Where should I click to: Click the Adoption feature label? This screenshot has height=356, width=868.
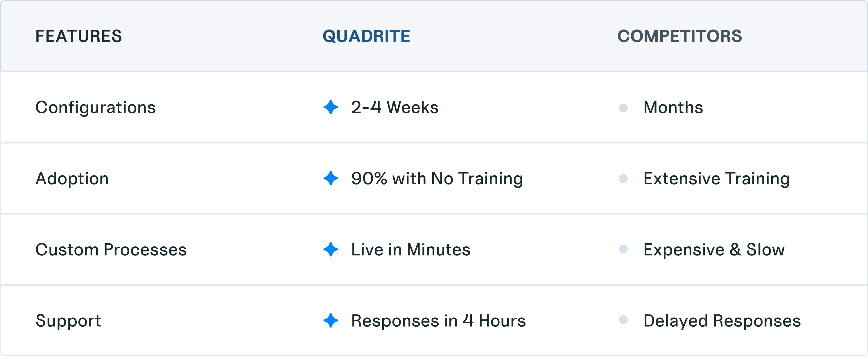coord(72,179)
